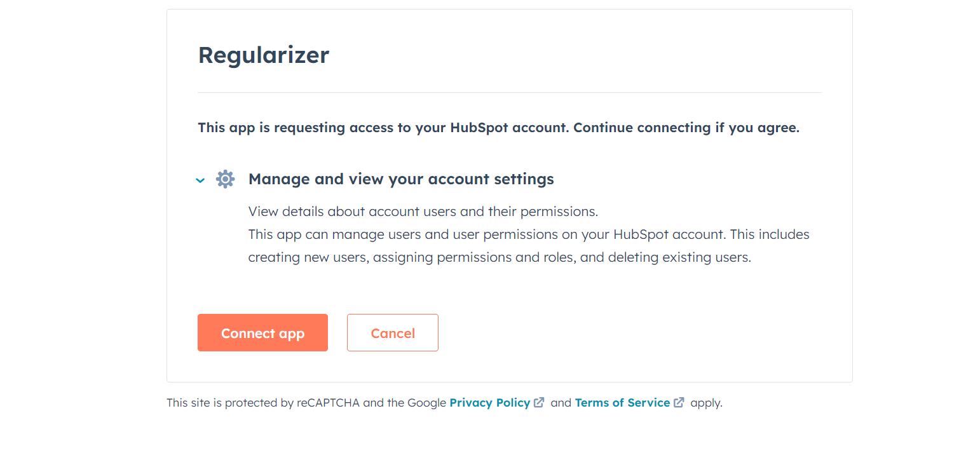The height and width of the screenshot is (460, 980).
Task: Click the "Manage and view your account settings" title
Action: (401, 179)
